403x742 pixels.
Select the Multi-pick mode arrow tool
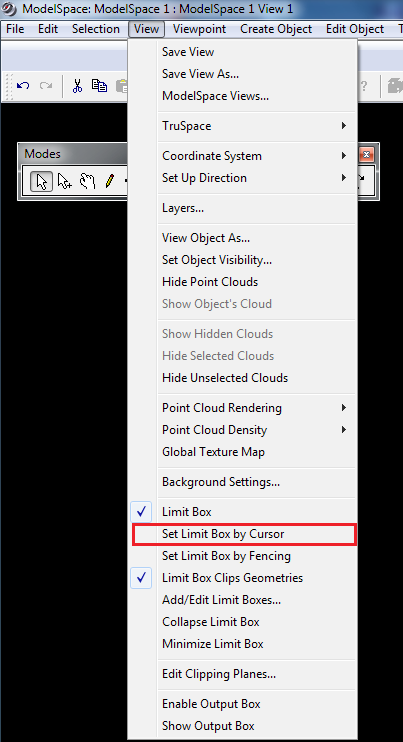click(x=64, y=181)
